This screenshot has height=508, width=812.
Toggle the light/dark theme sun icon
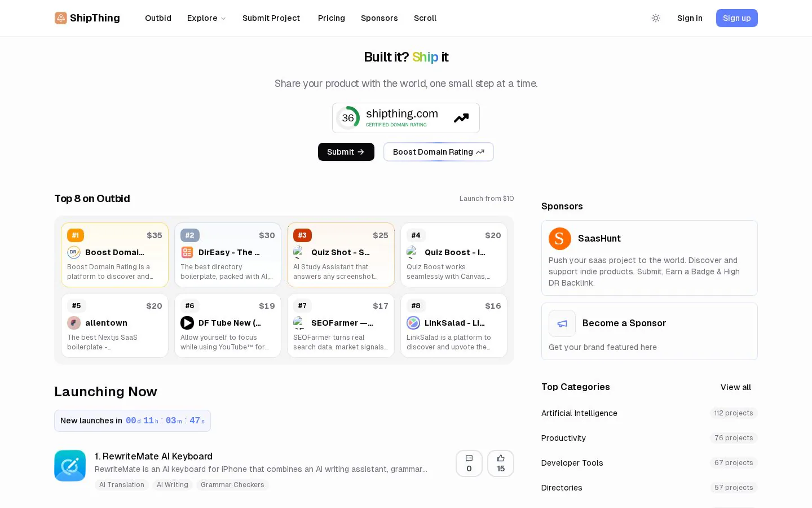656,18
